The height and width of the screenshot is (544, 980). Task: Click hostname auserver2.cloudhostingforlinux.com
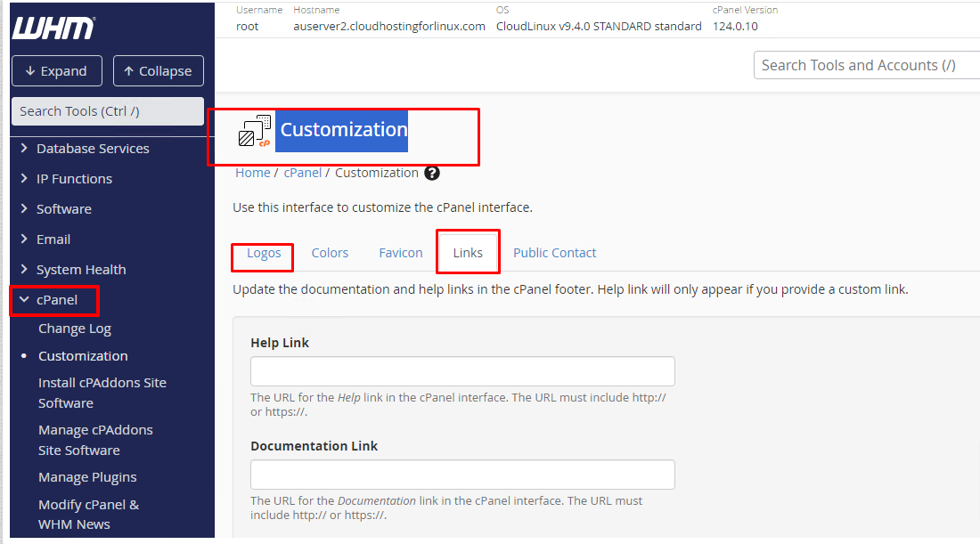(x=388, y=26)
